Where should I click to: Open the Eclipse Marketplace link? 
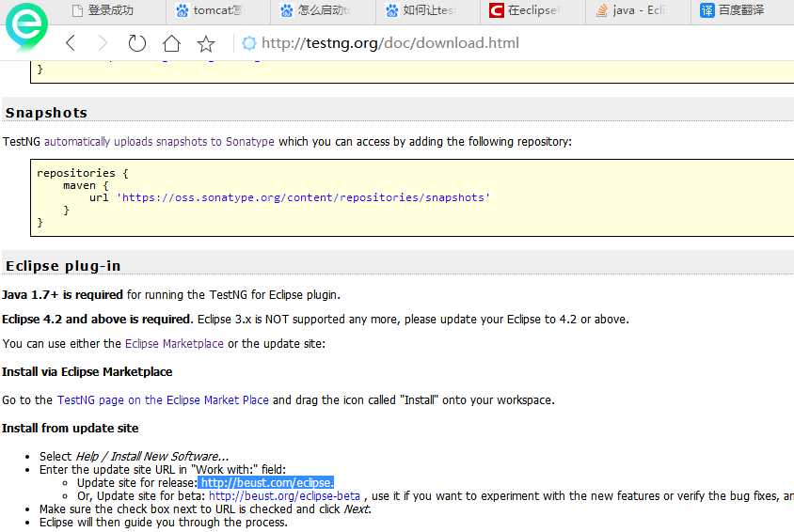click(174, 344)
